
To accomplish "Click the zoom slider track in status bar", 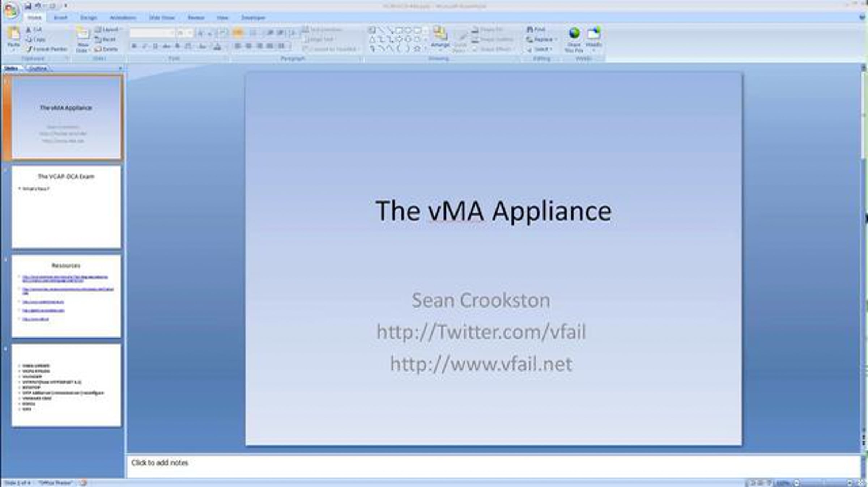I will coord(824,483).
